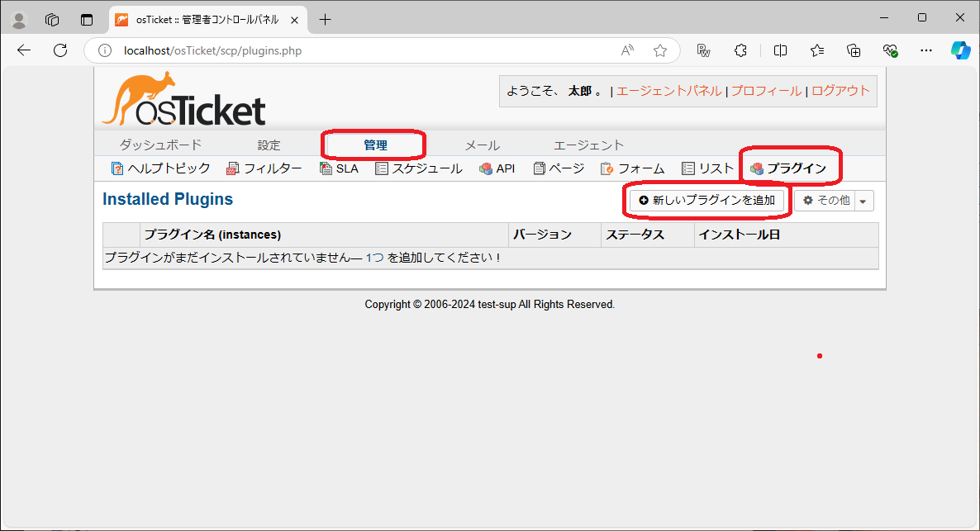This screenshot has height=531, width=980.
Task: Open the メール menu
Action: [482, 145]
